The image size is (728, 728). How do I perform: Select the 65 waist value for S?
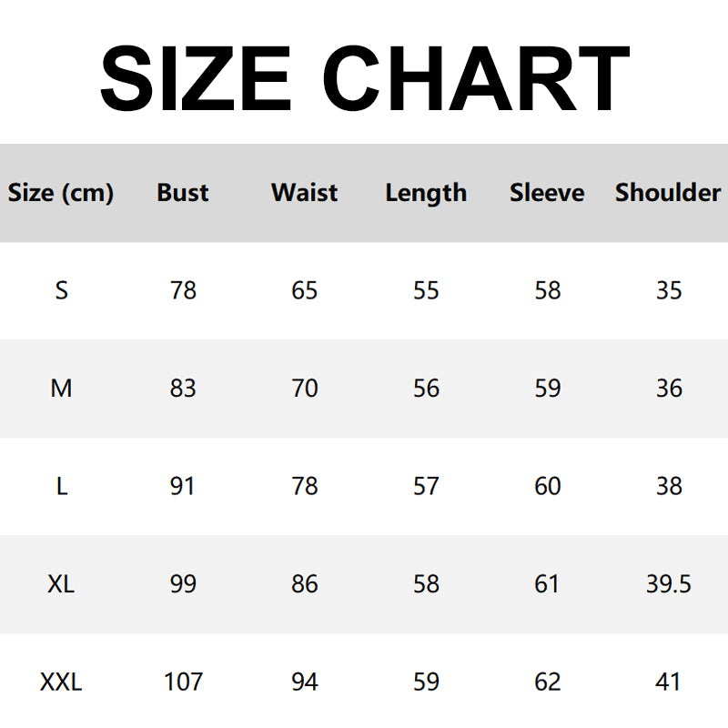pyautogui.click(x=305, y=291)
